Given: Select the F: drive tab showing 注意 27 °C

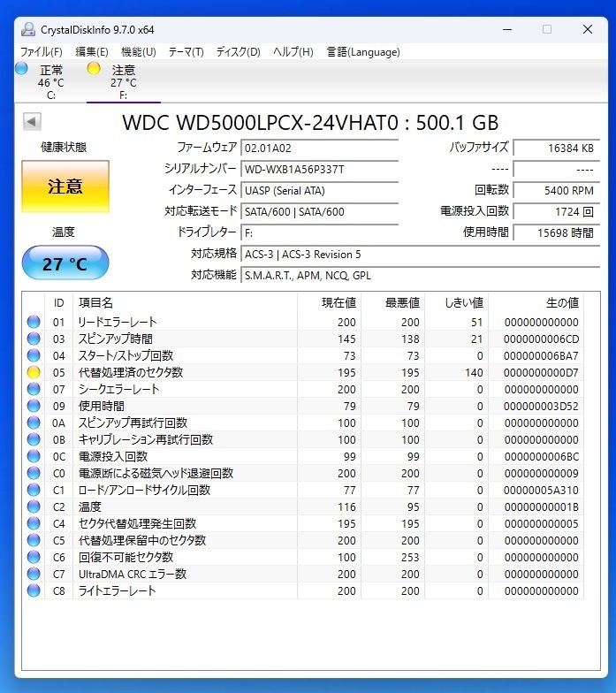Looking at the screenshot, I should click(124, 82).
